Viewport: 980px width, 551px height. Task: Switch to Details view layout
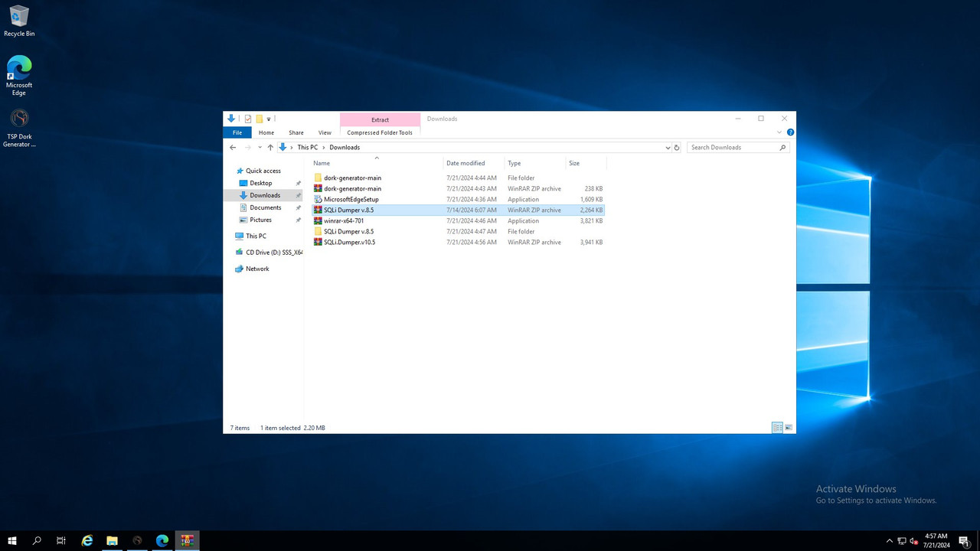[x=777, y=428]
